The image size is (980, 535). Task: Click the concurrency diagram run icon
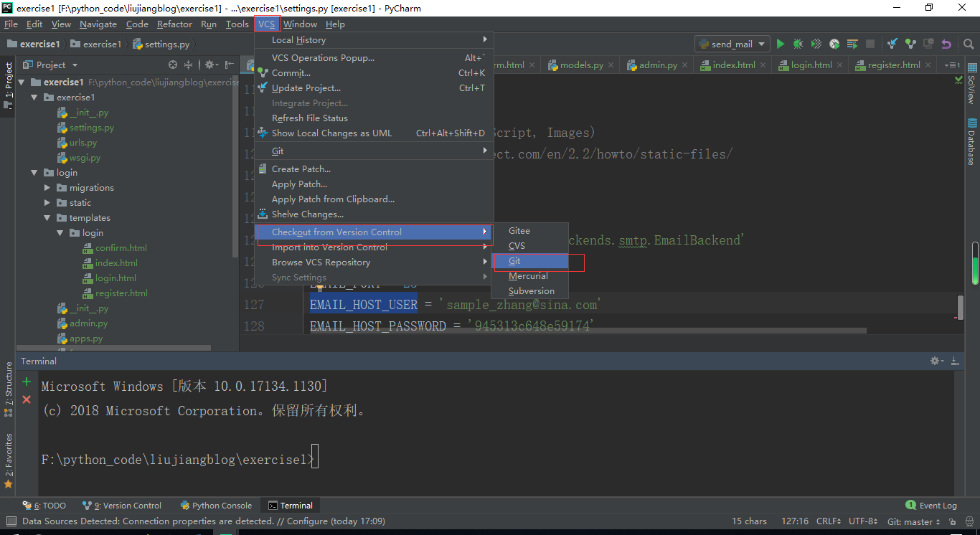click(x=852, y=44)
